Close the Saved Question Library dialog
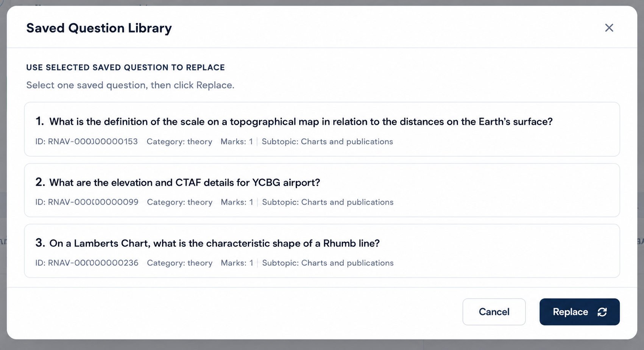The image size is (644, 350). tap(609, 28)
